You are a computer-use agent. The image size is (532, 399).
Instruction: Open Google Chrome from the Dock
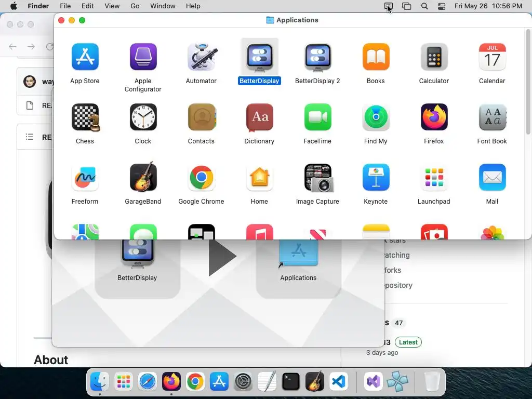(195, 381)
